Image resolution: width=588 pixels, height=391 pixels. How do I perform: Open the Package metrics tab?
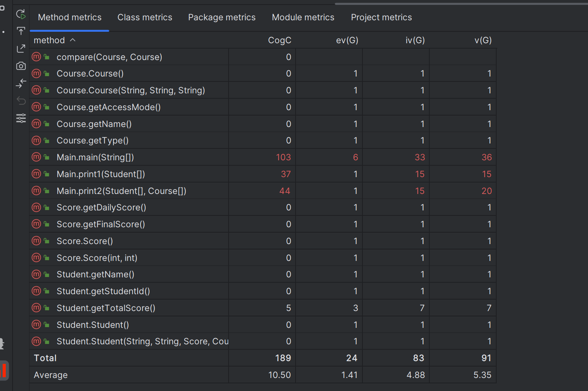point(222,17)
